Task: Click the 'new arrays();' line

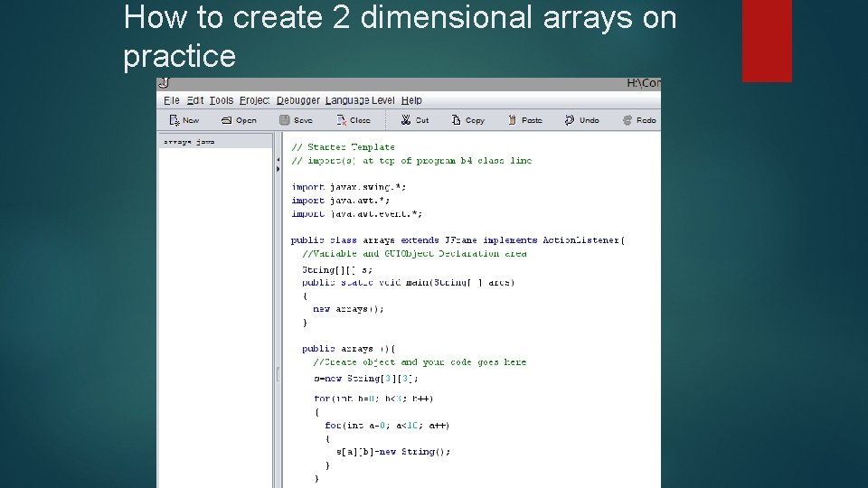Action: tap(348, 309)
